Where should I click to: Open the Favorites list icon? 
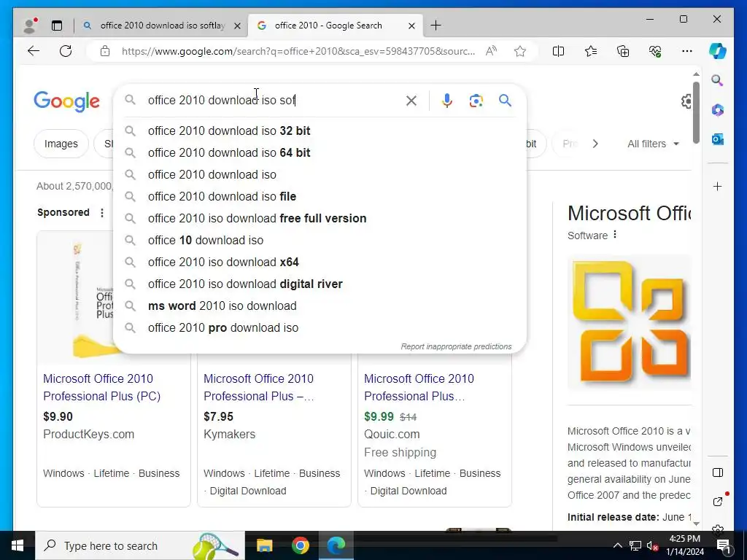click(x=591, y=51)
